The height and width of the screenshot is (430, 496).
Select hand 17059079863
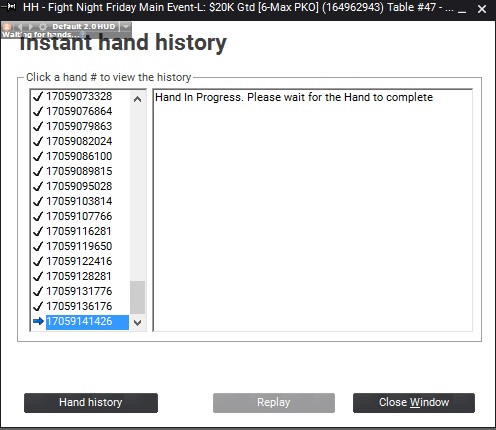point(79,126)
